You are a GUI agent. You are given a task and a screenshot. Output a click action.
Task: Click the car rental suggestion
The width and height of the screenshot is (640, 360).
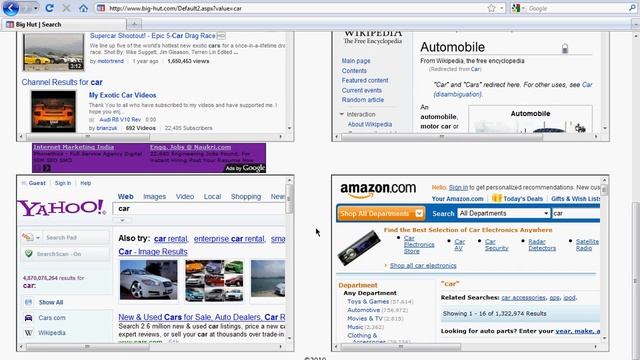[x=171, y=239]
